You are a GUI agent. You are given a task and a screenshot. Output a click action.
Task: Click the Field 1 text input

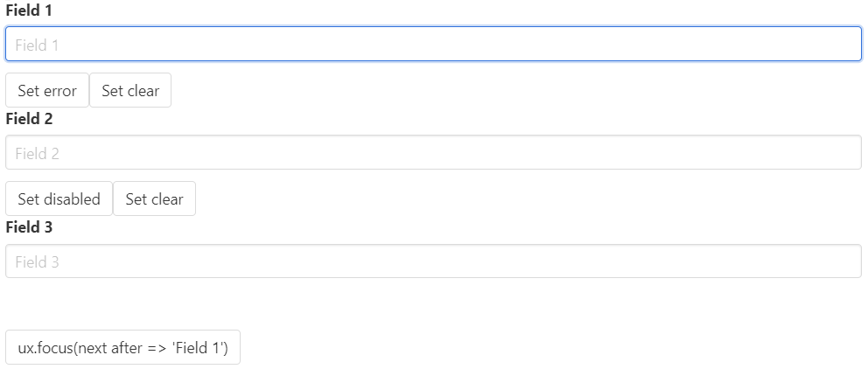tap(433, 45)
